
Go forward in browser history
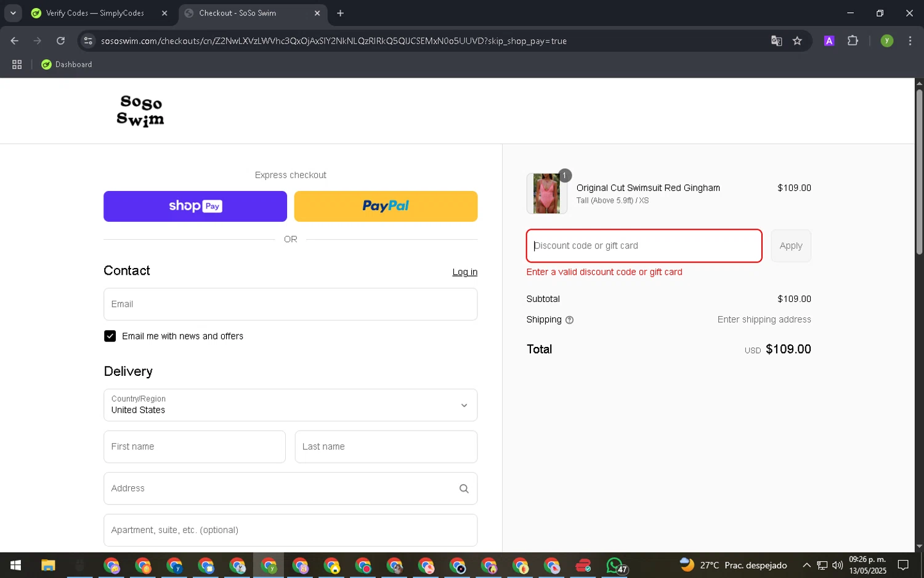(x=38, y=41)
